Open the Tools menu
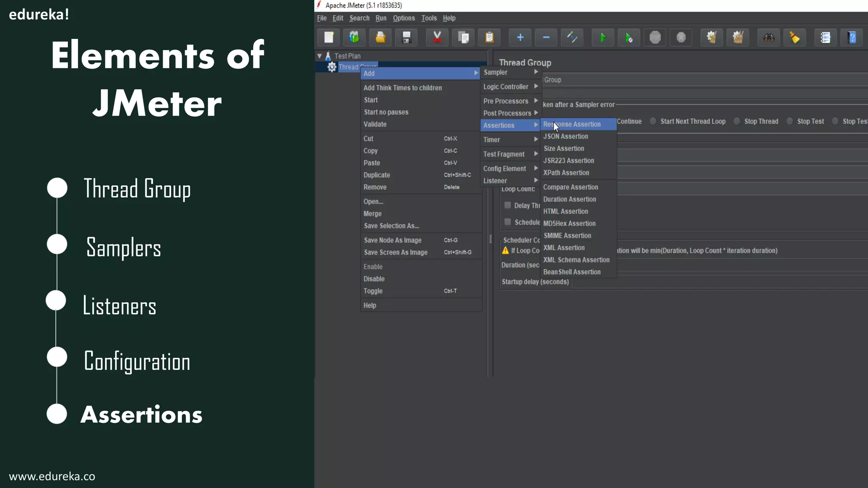 [429, 18]
